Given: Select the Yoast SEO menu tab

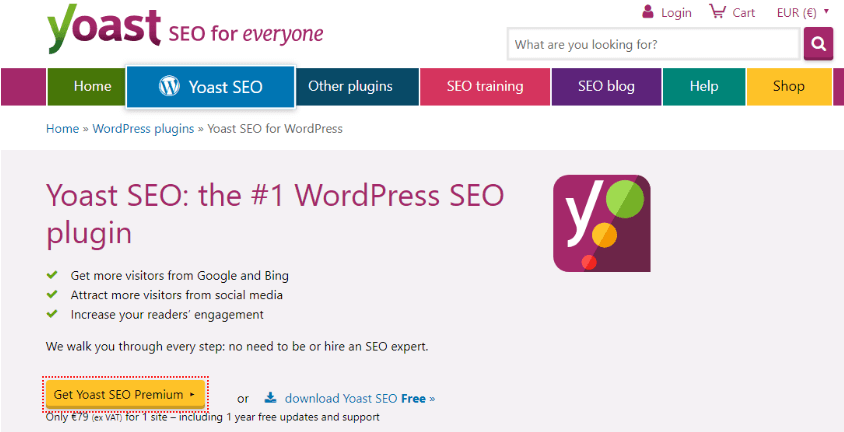Looking at the screenshot, I should click(x=210, y=87).
